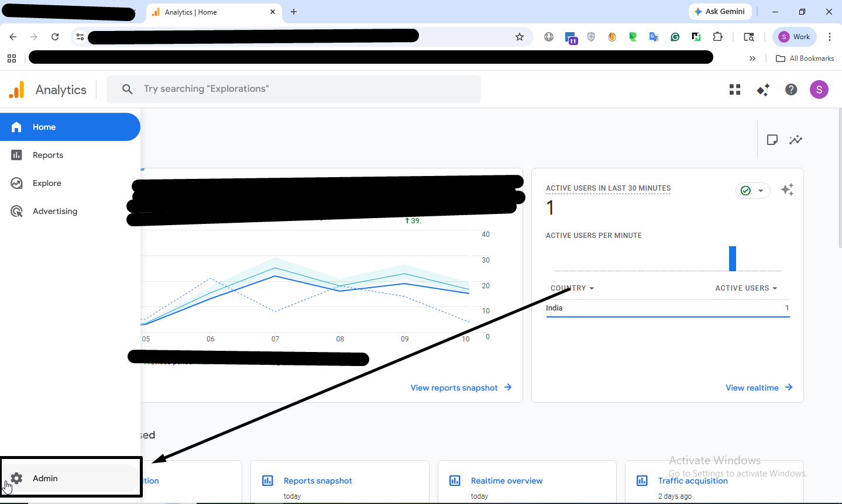Open the bookmarks apps grid shortcut
Viewport: 842px width, 504px height.
click(x=12, y=58)
